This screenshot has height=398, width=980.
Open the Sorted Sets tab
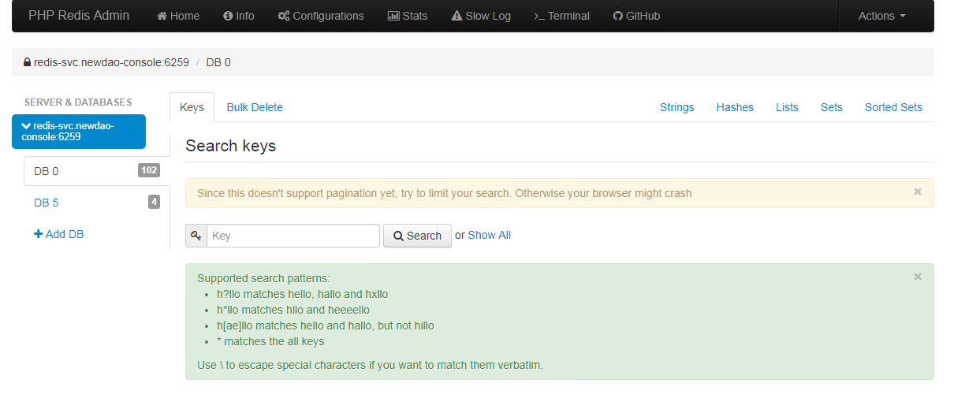coord(892,107)
